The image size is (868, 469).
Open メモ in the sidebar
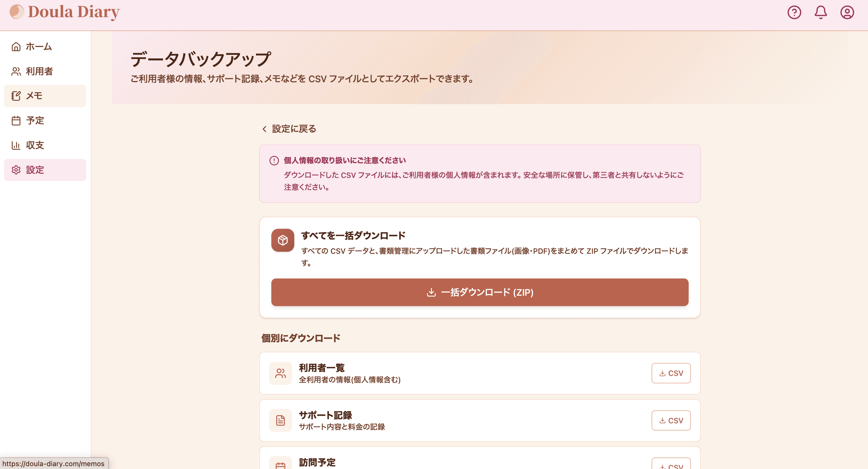(x=45, y=96)
